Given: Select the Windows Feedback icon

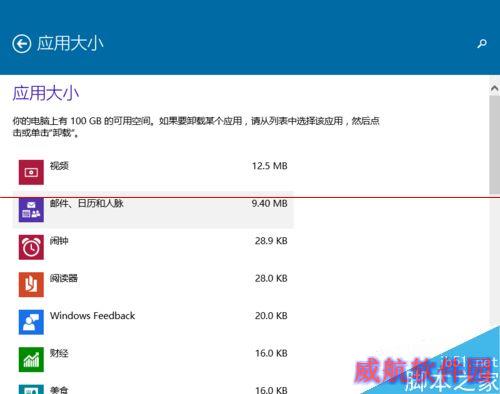Looking at the screenshot, I should click(x=31, y=322).
